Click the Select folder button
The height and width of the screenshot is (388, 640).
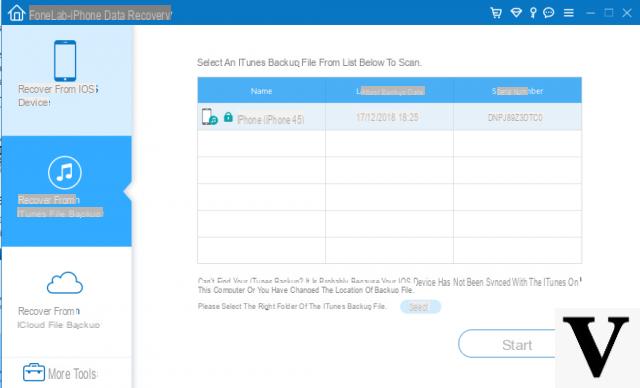coord(420,306)
